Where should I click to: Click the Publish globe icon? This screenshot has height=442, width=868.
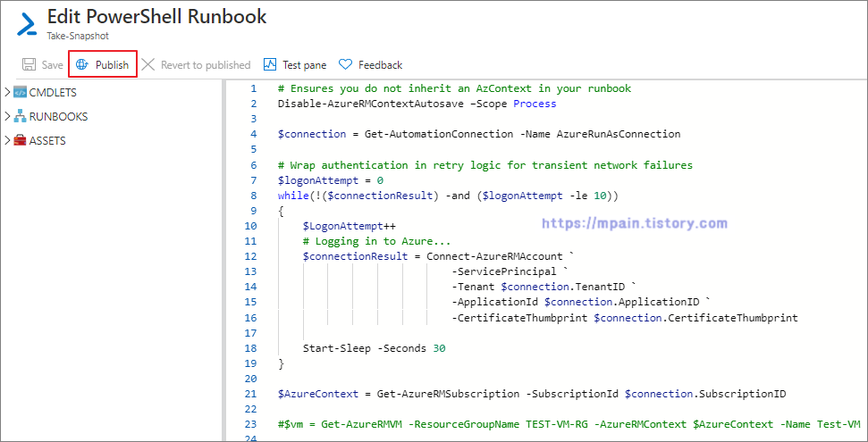[82, 64]
